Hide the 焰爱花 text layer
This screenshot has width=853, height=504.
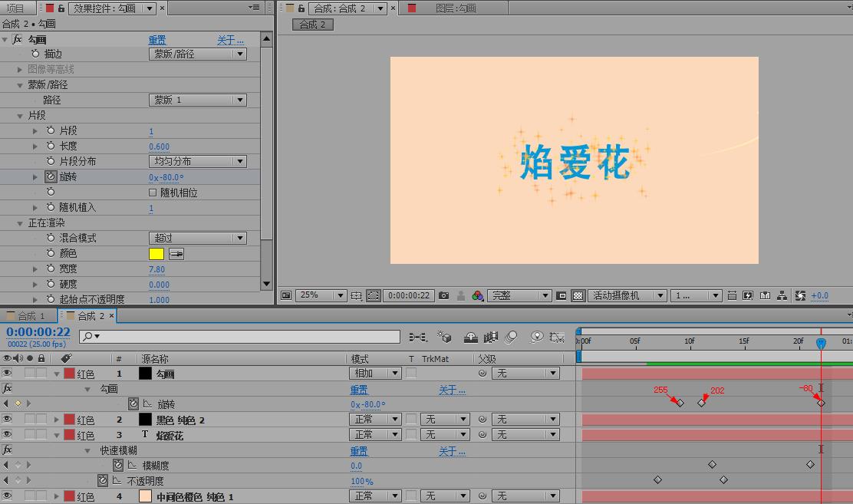tap(5, 434)
